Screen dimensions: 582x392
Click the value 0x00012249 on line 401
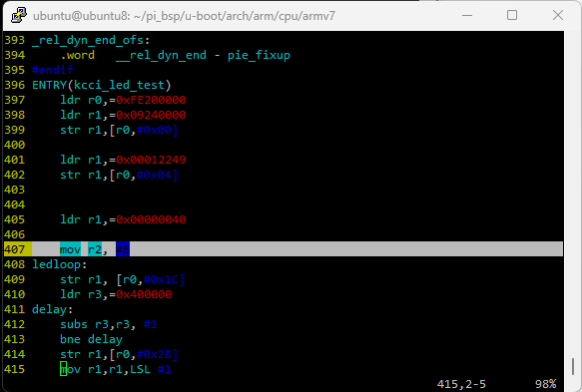coord(151,160)
